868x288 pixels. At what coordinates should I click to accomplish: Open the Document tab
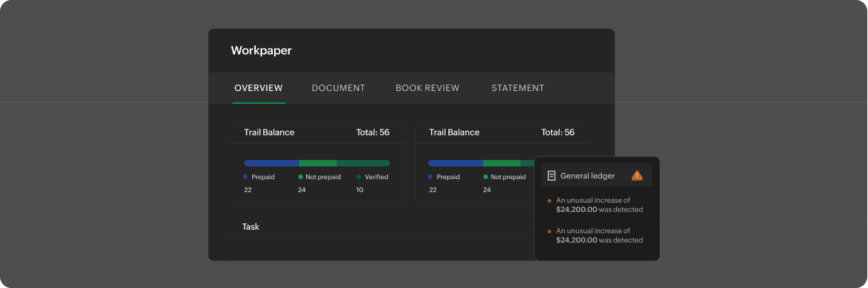point(338,88)
